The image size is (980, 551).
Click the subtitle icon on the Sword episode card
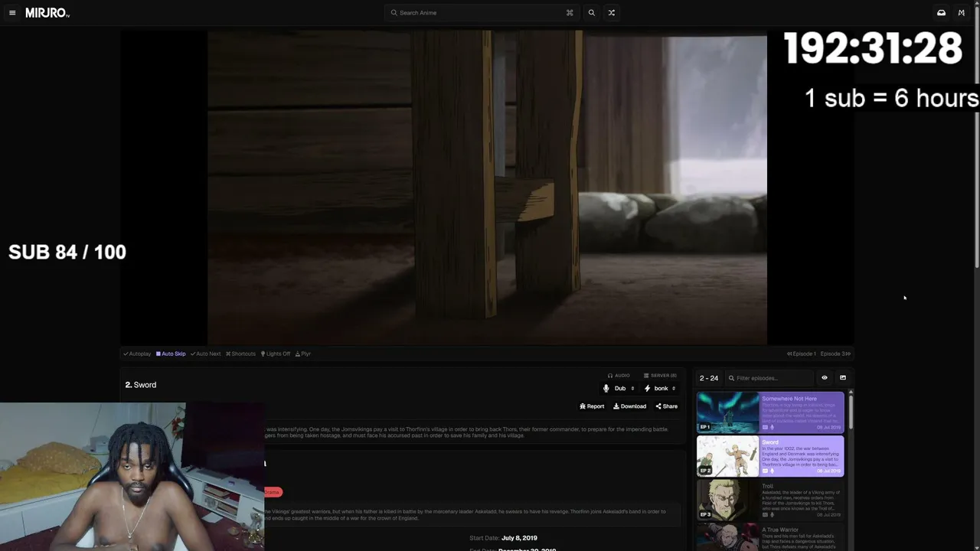click(765, 471)
